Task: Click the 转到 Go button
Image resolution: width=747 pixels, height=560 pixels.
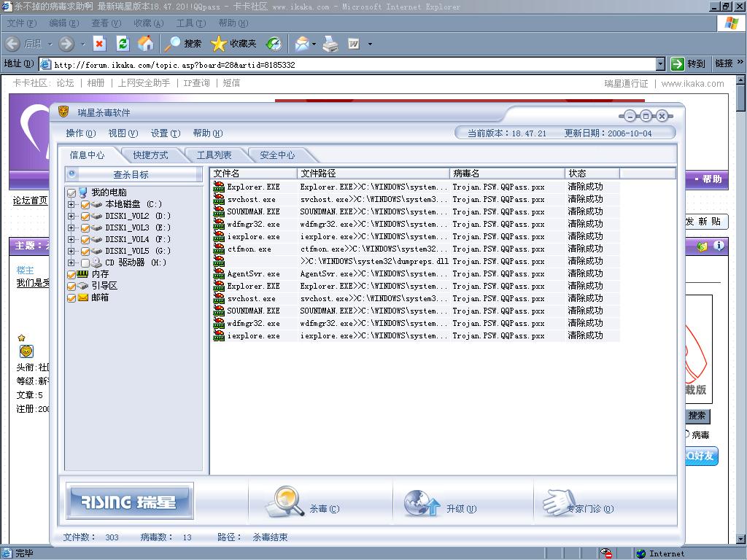Action: pyautogui.click(x=688, y=64)
